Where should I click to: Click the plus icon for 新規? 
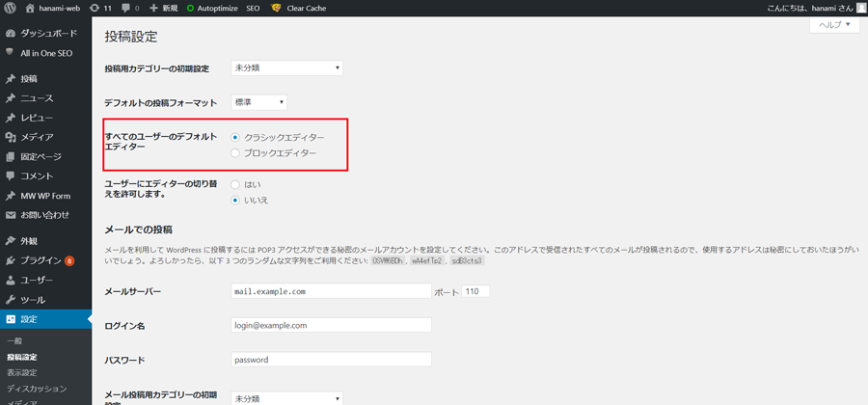click(154, 9)
